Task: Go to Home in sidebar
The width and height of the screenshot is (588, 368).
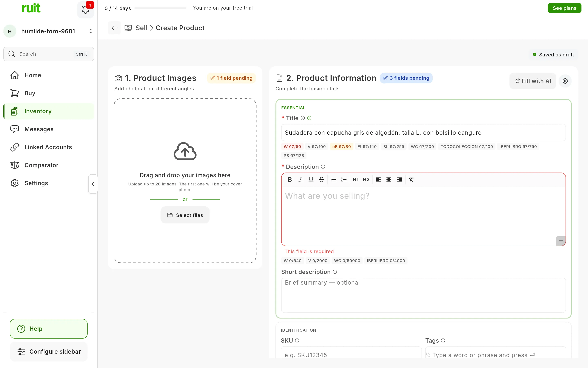Action: [49, 75]
